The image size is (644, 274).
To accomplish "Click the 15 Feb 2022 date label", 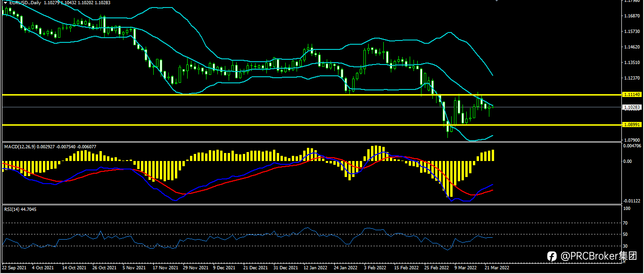I will [406, 268].
